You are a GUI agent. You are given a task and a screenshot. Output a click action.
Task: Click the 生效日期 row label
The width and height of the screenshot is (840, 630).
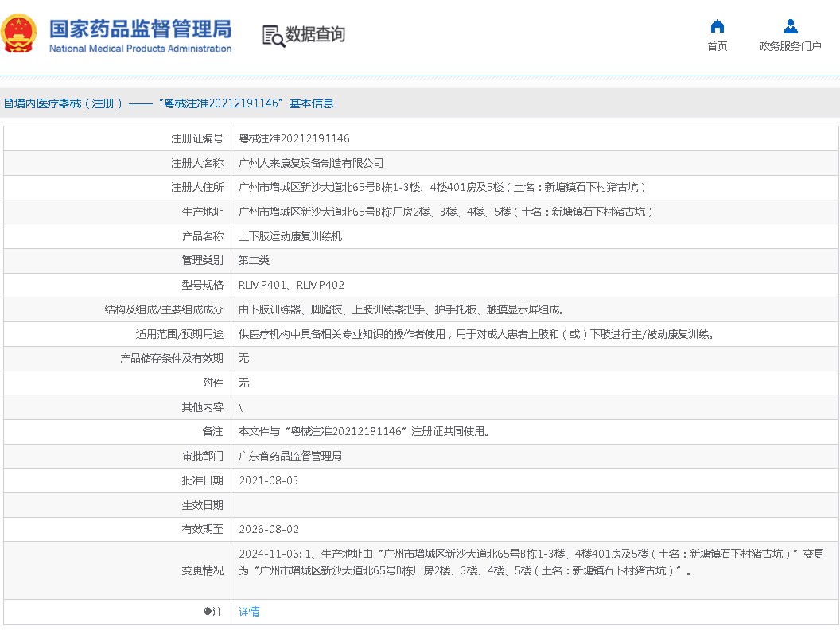[202, 505]
